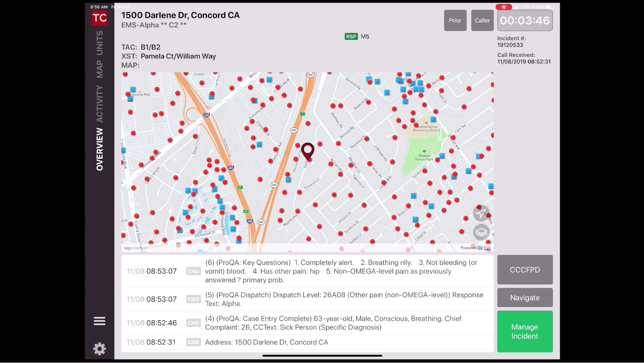This screenshot has height=363, width=644.
Task: Tap the blue hydrant marker near Meadow Homes Elementary
Action: pos(433,120)
